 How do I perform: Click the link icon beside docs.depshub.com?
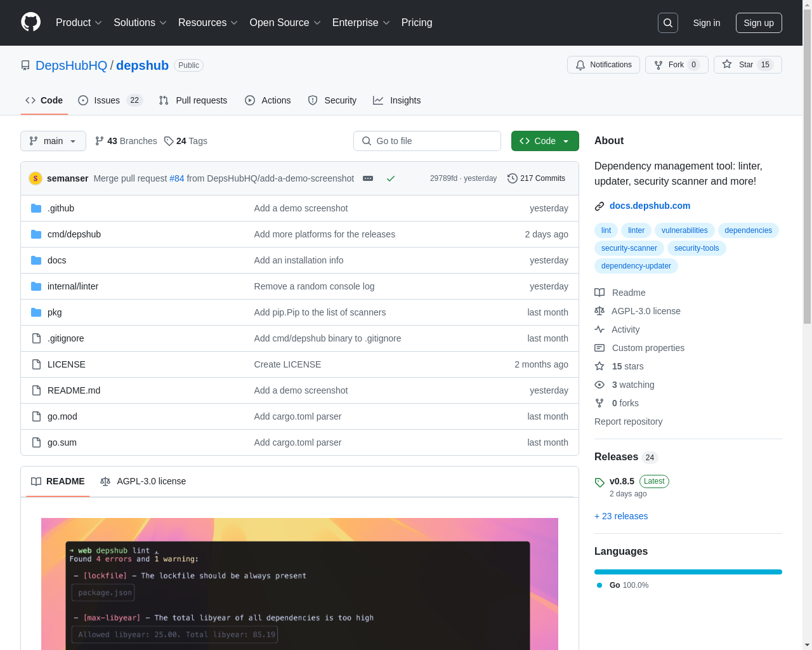click(599, 206)
